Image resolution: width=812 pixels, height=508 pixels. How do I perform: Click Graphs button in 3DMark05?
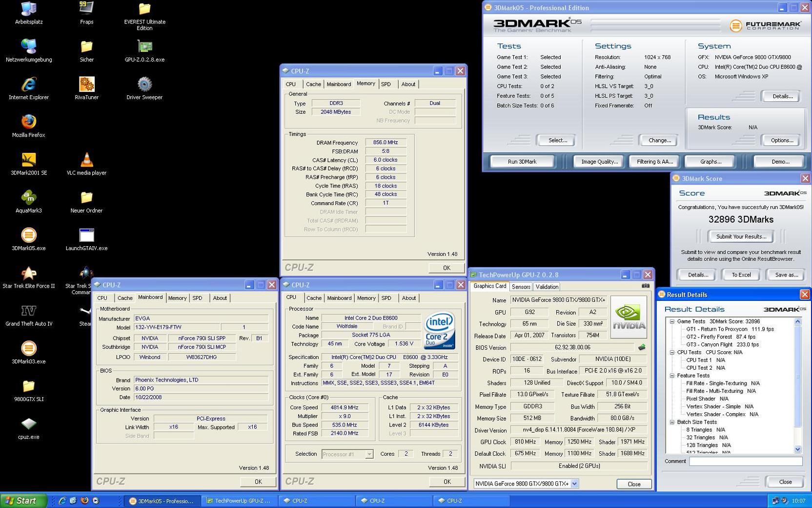coord(710,162)
